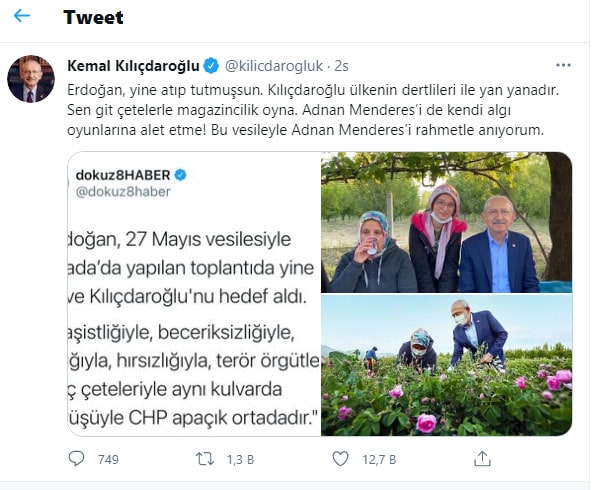This screenshot has width=608, height=490.
Task: Click the 1,3 B retweet count
Action: pyautogui.click(x=240, y=460)
